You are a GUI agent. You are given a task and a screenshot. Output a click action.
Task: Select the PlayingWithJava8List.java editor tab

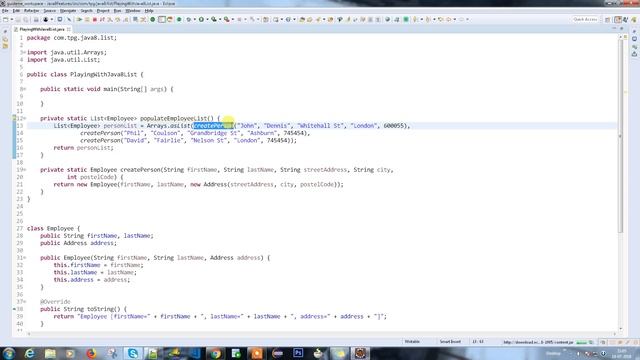42,29
